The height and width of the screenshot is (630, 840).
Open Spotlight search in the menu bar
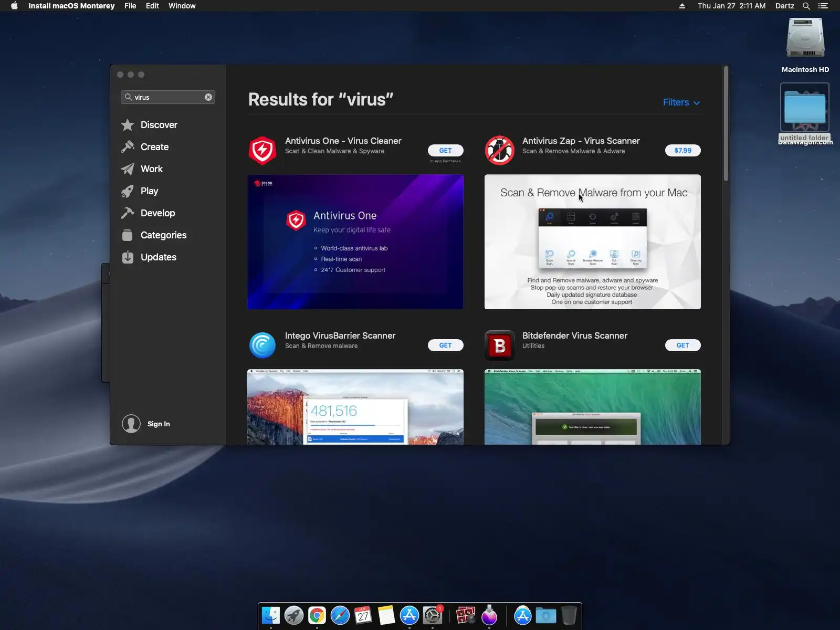[x=806, y=6]
